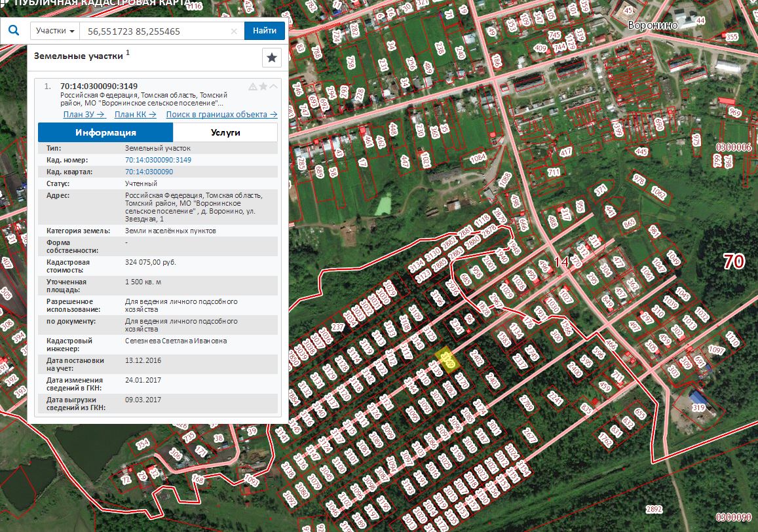
Task: Open the План ЗУ link
Action: [x=84, y=114]
